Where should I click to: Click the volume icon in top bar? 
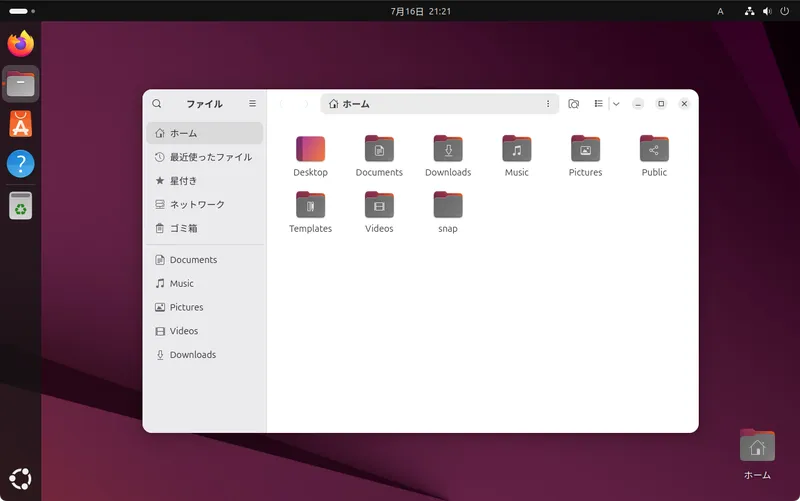[x=767, y=11]
